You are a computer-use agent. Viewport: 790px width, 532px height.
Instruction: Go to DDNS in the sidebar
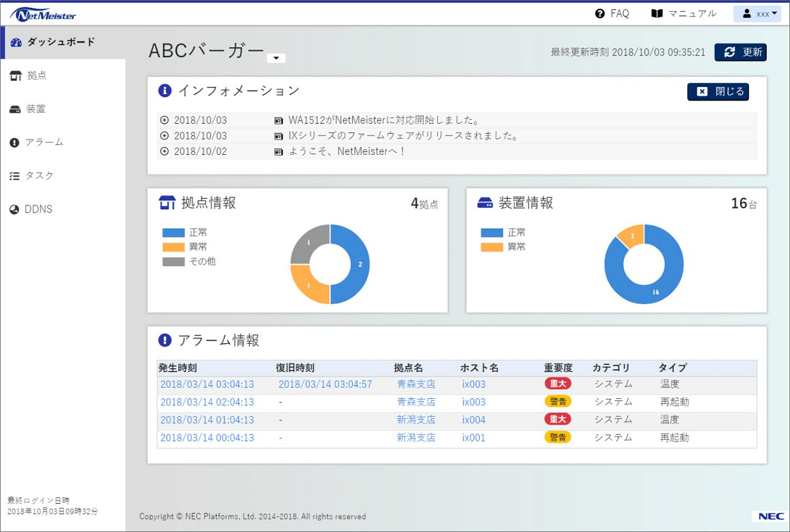[38, 209]
